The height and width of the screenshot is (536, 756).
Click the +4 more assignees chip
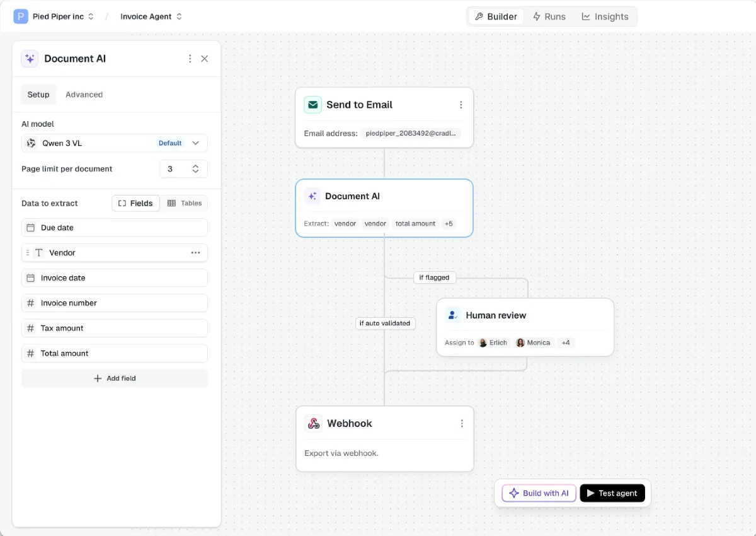(566, 343)
